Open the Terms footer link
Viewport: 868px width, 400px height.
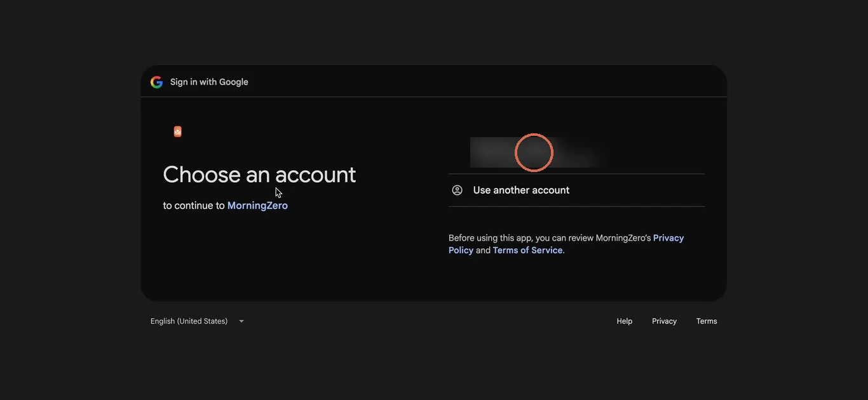(707, 321)
